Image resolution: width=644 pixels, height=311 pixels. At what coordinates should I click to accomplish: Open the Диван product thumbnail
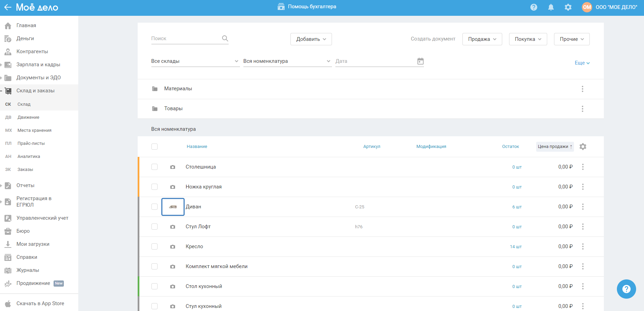click(173, 207)
